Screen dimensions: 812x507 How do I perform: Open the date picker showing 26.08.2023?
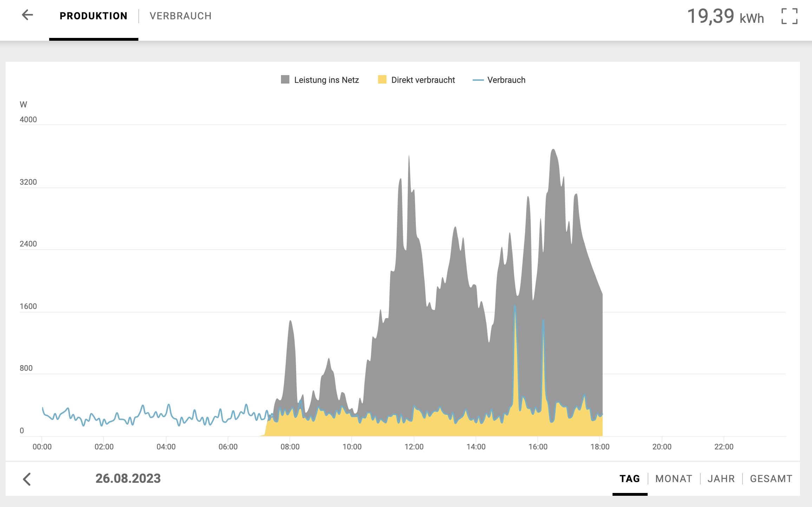(128, 479)
